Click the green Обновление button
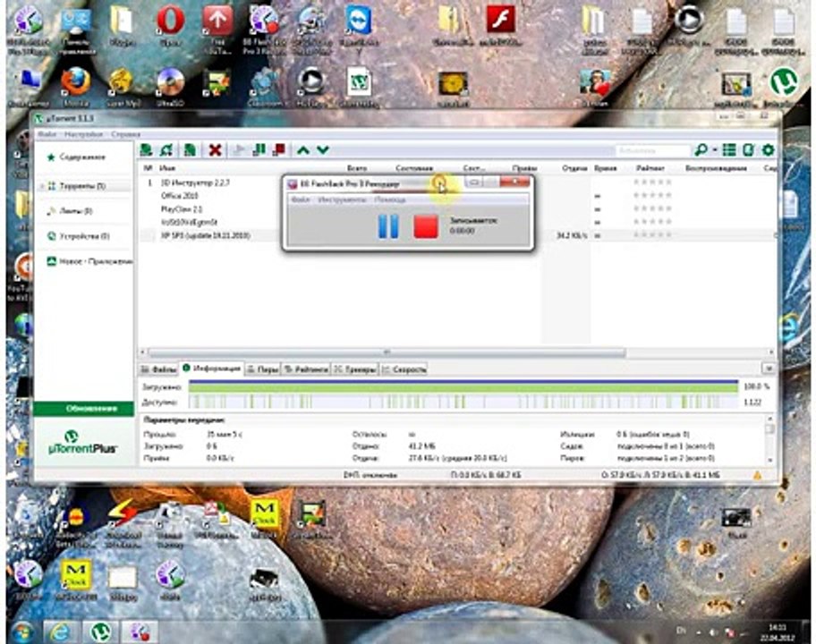This screenshot has width=816, height=644. pos(84,409)
